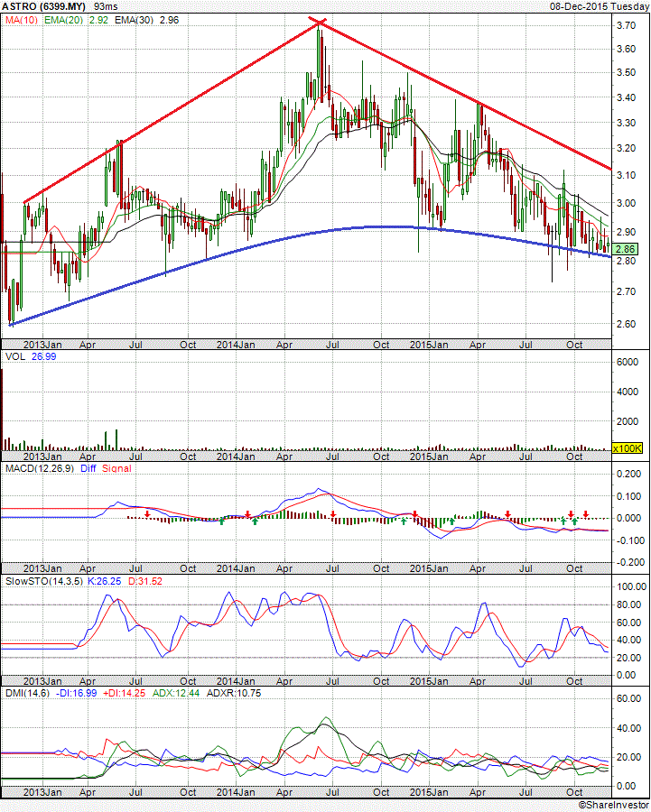The width and height of the screenshot is (651, 812).
Task: Click the SlowSTO(14,3,5) indicator title
Action: pyautogui.click(x=44, y=581)
